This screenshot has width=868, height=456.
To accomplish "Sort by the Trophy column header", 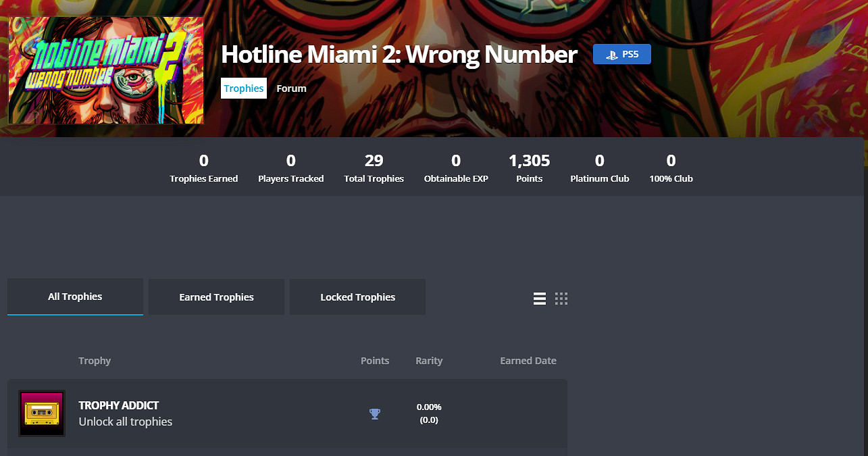I will tap(95, 361).
